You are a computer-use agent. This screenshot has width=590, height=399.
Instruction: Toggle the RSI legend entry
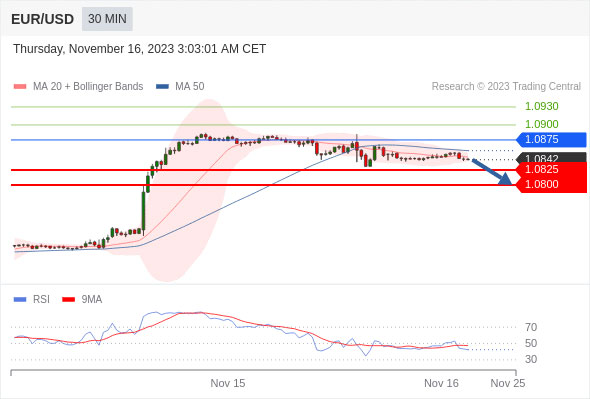32,299
